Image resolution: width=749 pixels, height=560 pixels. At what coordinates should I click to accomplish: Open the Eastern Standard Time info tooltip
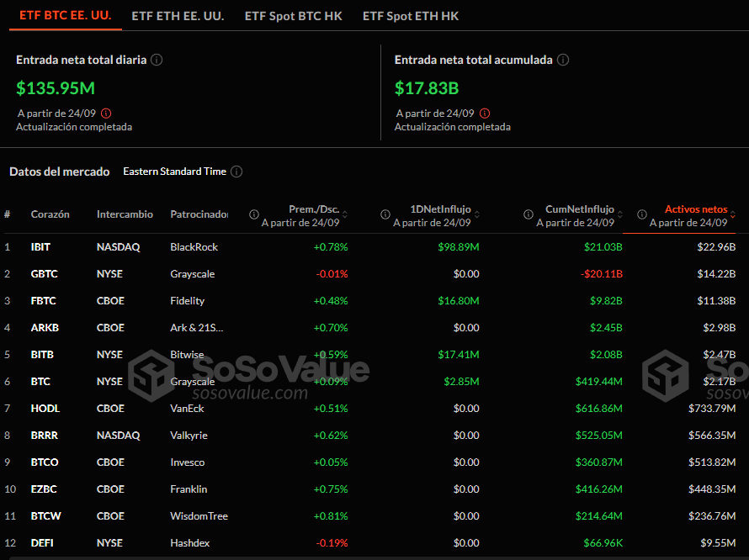236,172
